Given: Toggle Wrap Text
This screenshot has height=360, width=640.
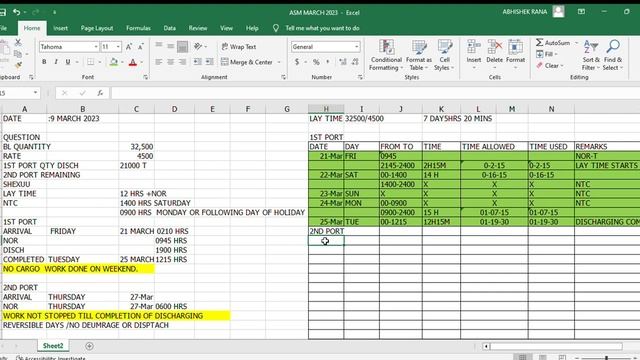Looking at the screenshot, I should coord(239,47).
